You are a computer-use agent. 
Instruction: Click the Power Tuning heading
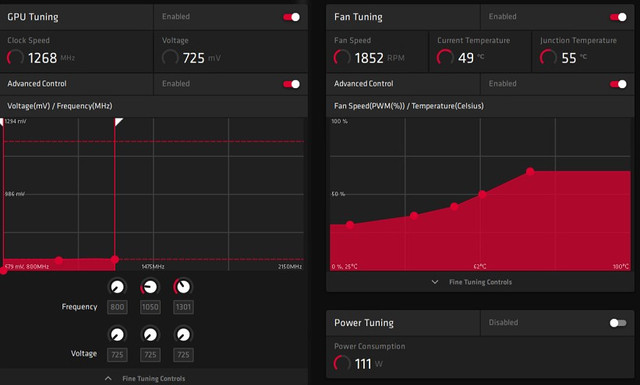point(364,323)
